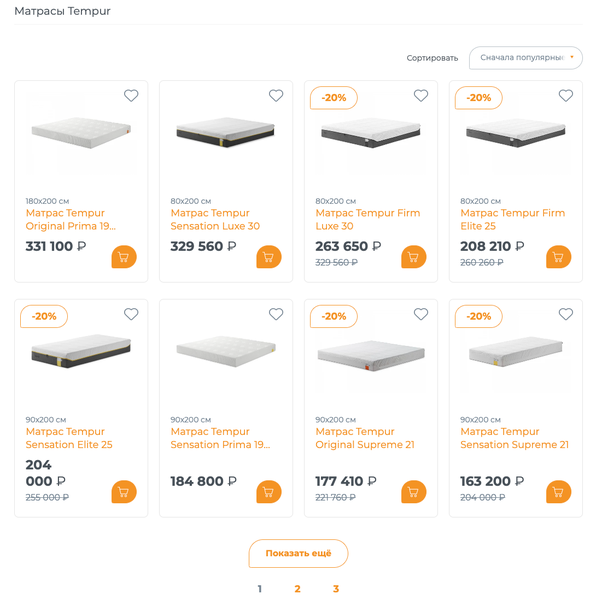Toggle favorite heart on Sensation Supreme 21
The height and width of the screenshot is (600, 596).
coord(566,314)
